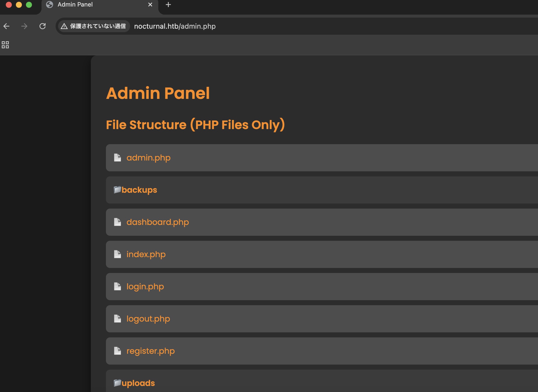
Task: Reload the page with refresh icon
Action: point(43,26)
